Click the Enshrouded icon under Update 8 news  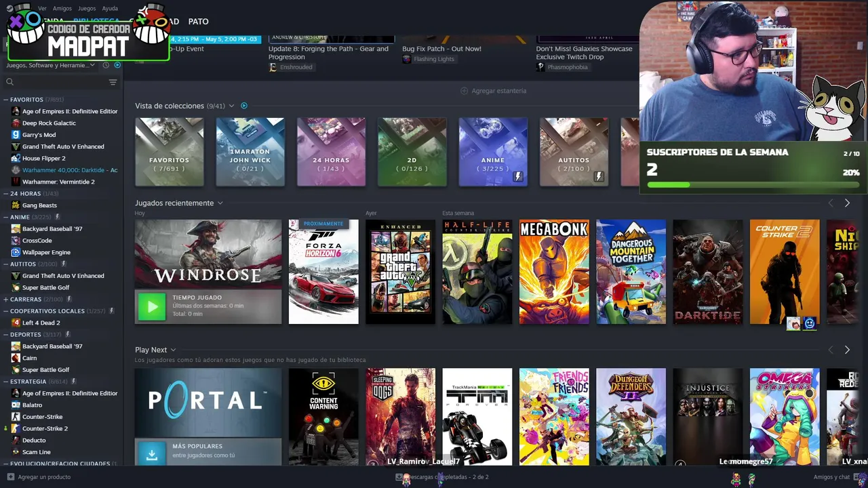273,67
